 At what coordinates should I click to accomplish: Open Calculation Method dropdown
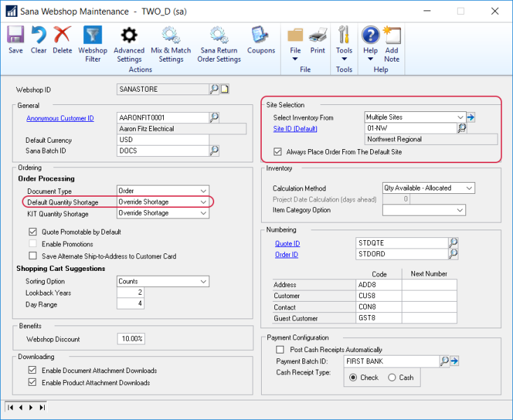[x=469, y=188]
